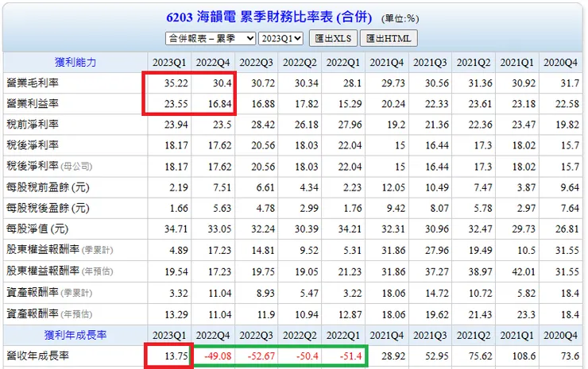
Task: Select the 資產報酬率 (季累計) row label
Action: 49,292
